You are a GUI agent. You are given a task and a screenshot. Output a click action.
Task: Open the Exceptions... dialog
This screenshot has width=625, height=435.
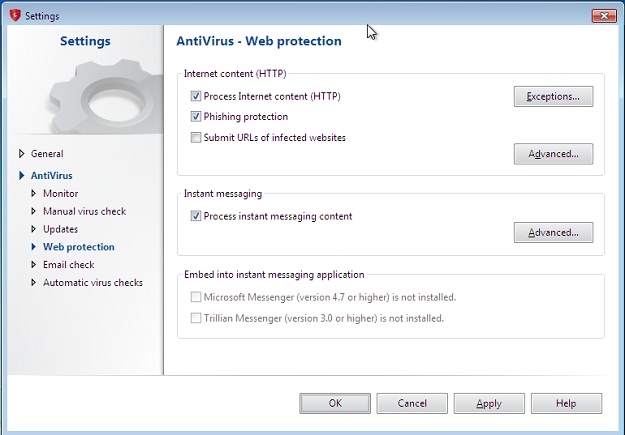553,96
